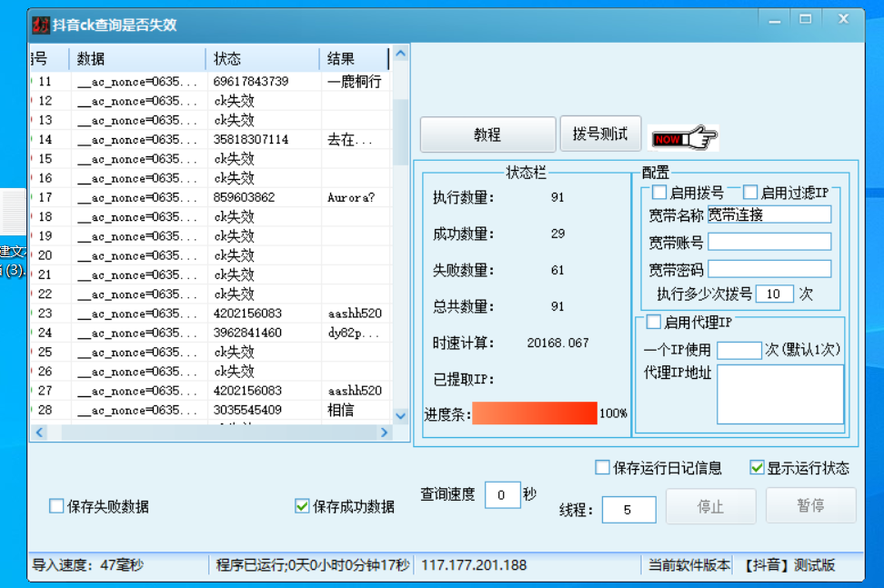Viewport: 884px width, 588px height.
Task: Click the 结果 column header
Action: pos(354,58)
